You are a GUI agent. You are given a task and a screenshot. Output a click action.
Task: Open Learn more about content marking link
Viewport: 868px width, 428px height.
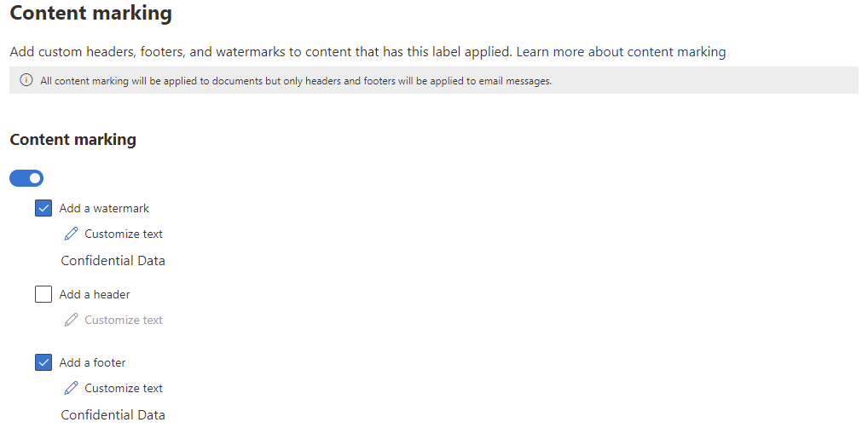point(621,52)
